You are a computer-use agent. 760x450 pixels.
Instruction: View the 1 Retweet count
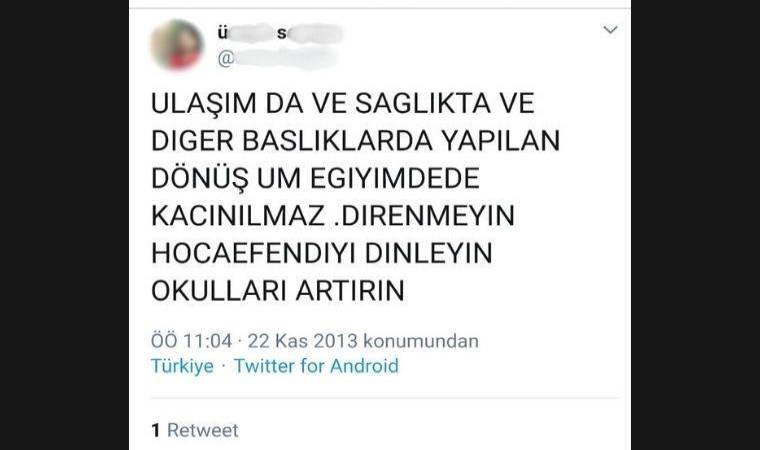click(195, 430)
